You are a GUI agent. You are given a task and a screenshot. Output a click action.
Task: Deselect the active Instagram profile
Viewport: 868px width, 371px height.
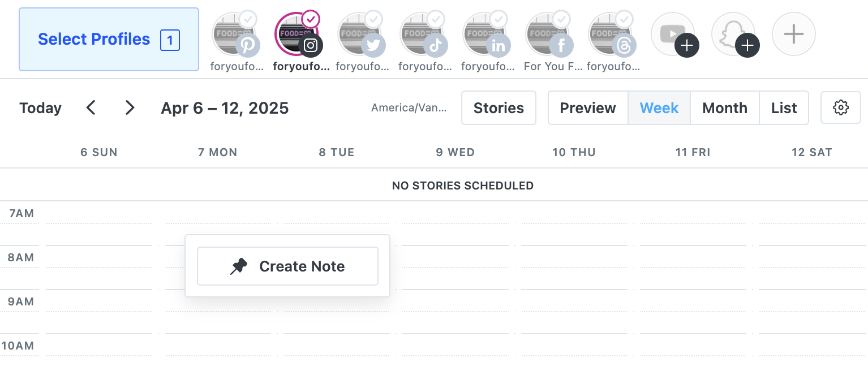click(297, 34)
